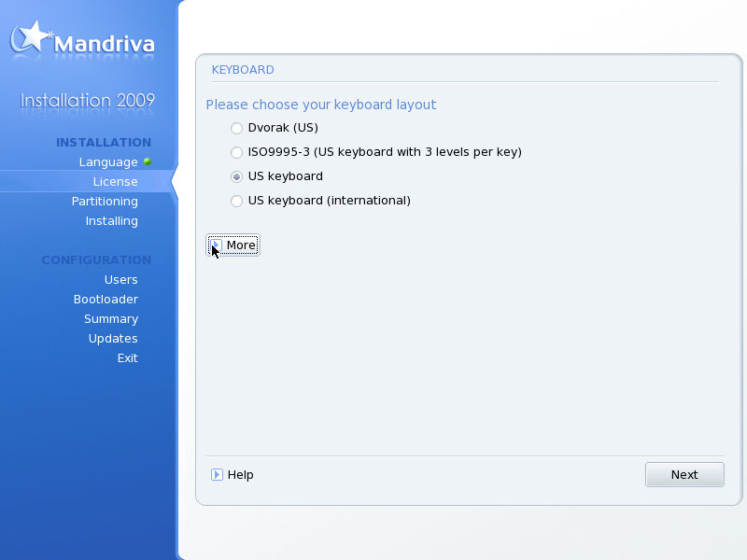This screenshot has height=560, width=747.
Task: Click the KEYBOARD panel heading
Action: [243, 70]
